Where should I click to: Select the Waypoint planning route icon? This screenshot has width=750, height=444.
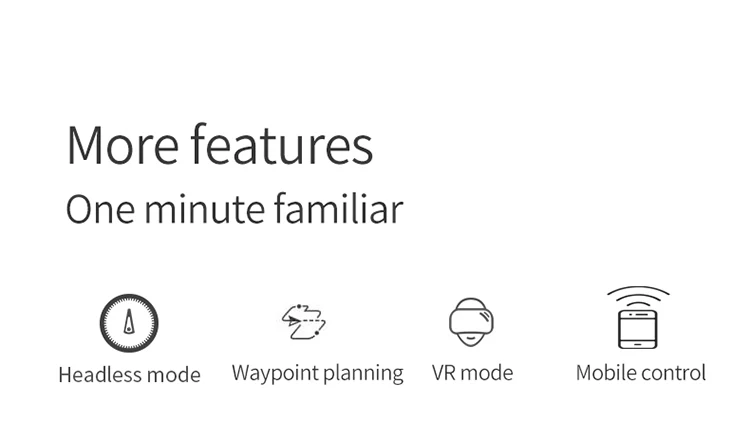tap(304, 322)
